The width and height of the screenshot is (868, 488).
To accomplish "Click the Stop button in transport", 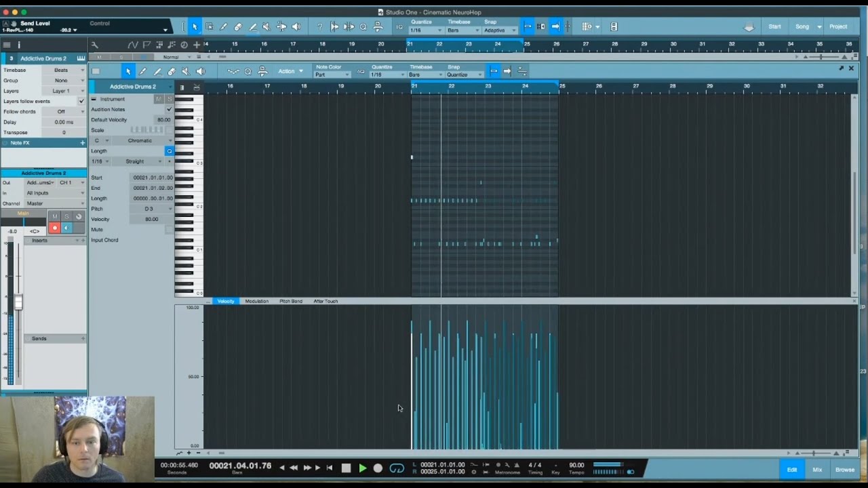I will click(x=346, y=468).
